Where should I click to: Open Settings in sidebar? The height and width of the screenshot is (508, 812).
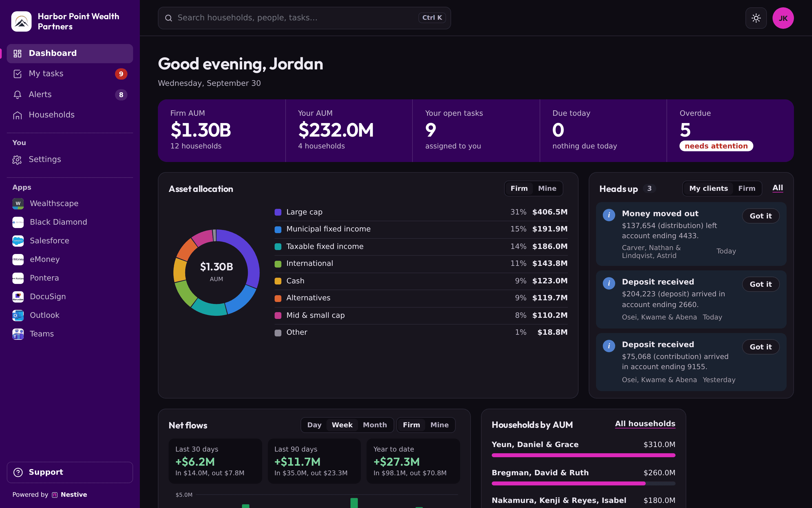point(70,159)
